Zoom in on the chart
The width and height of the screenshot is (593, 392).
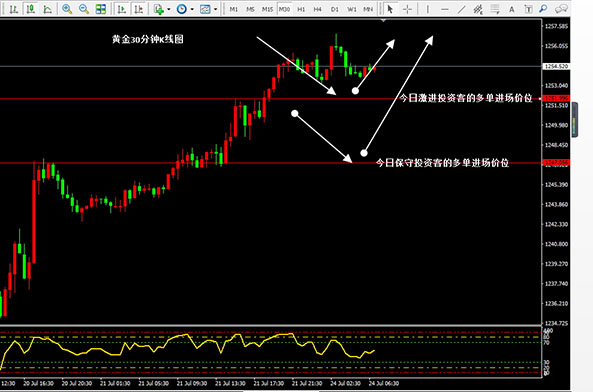tap(67, 9)
